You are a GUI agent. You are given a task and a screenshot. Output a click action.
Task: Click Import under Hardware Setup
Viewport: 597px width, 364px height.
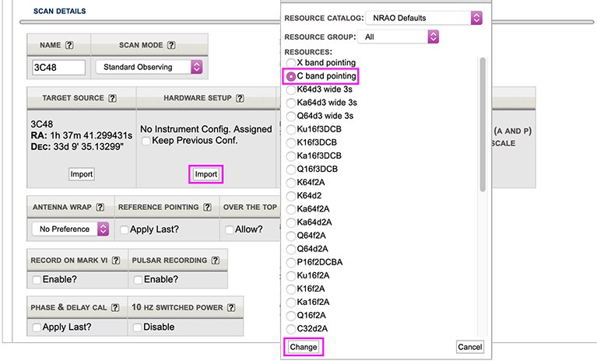[205, 174]
